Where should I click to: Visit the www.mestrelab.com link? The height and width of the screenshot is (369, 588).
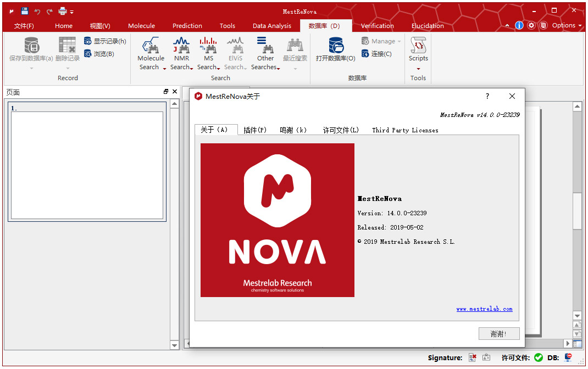tap(484, 309)
